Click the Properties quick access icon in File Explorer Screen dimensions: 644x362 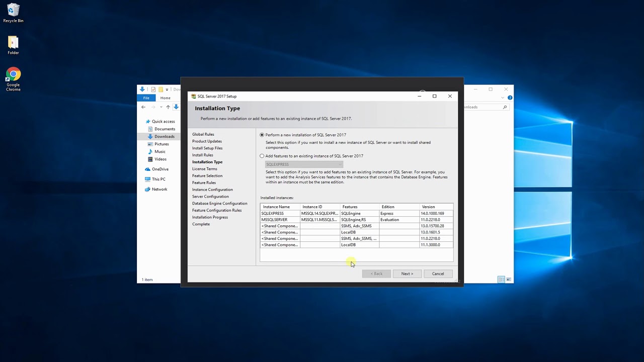(153, 89)
